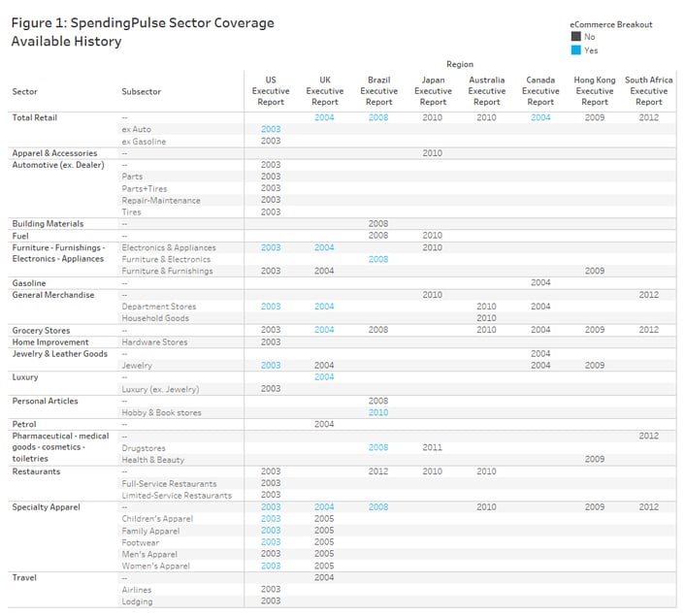
Task: Click the 'Apparel & Accessories' sector
Action: click(x=54, y=153)
